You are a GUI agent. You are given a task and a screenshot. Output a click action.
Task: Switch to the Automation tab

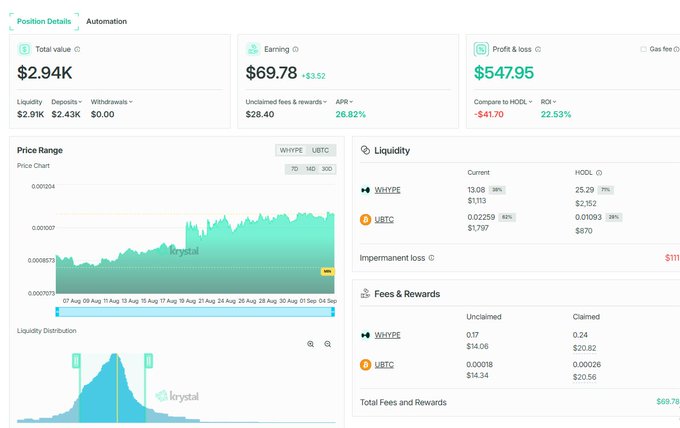(106, 21)
